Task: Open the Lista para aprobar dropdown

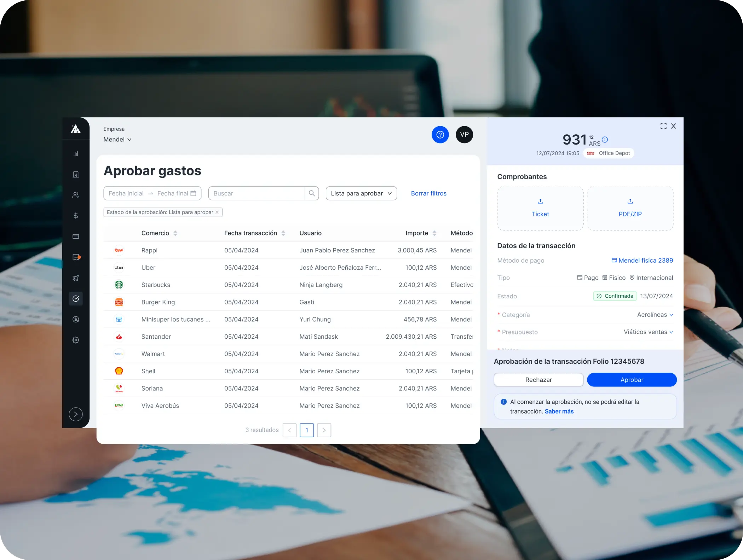Action: click(x=361, y=193)
